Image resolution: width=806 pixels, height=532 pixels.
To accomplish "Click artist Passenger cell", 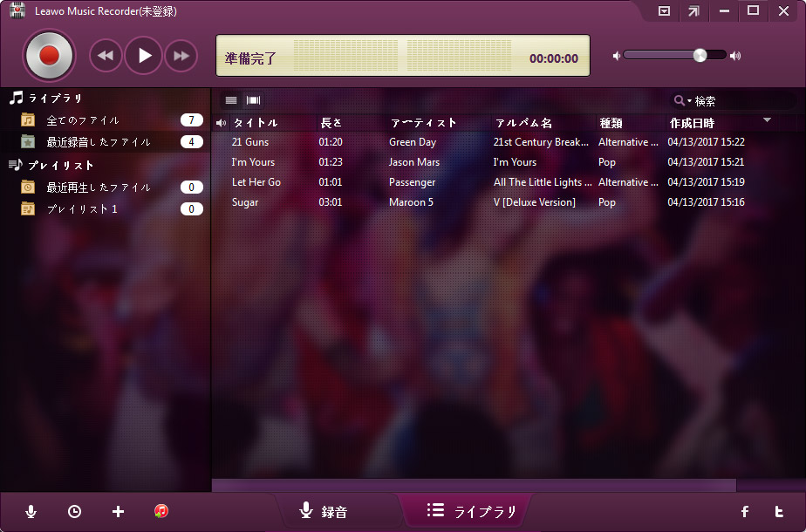I will 412,182.
